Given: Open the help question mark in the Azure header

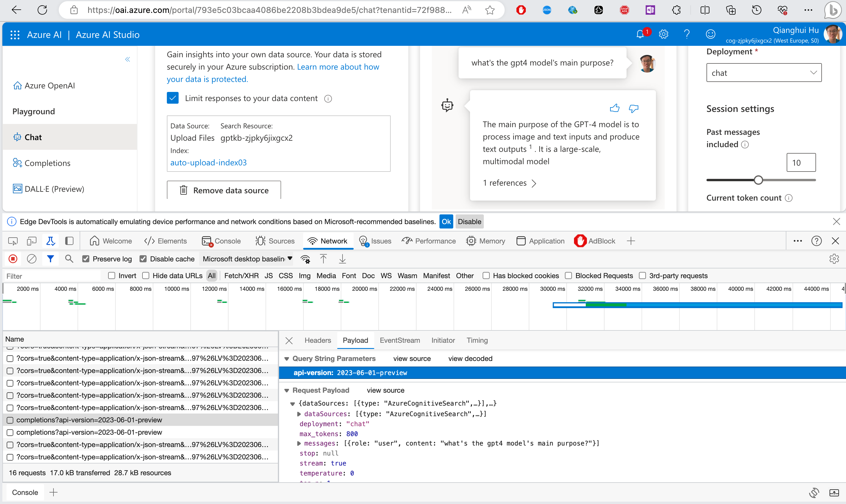Looking at the screenshot, I should (686, 34).
